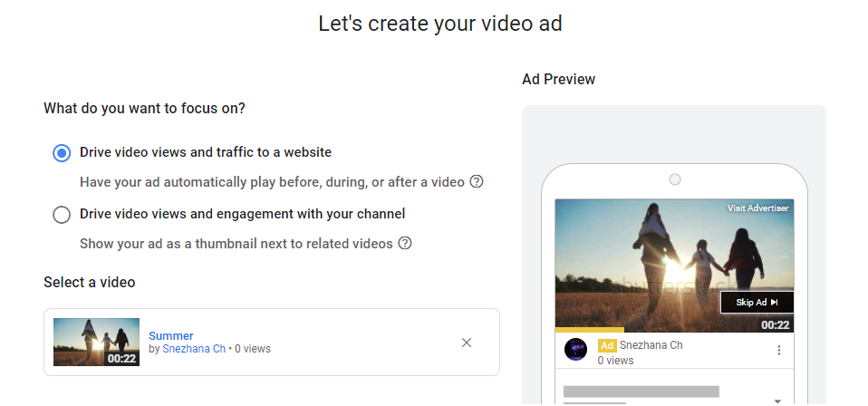Image resolution: width=868 pixels, height=406 pixels.
Task: Click the Ad Preview heading
Action: [558, 79]
